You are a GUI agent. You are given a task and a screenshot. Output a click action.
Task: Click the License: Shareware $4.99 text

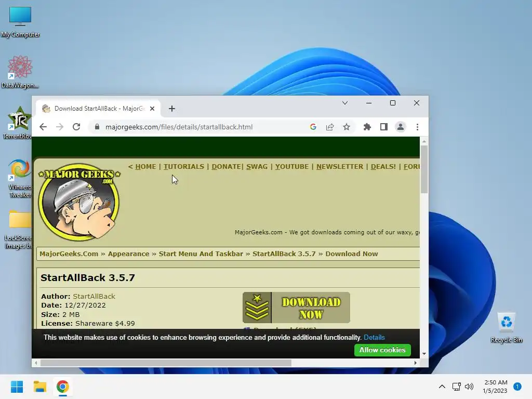click(88, 323)
